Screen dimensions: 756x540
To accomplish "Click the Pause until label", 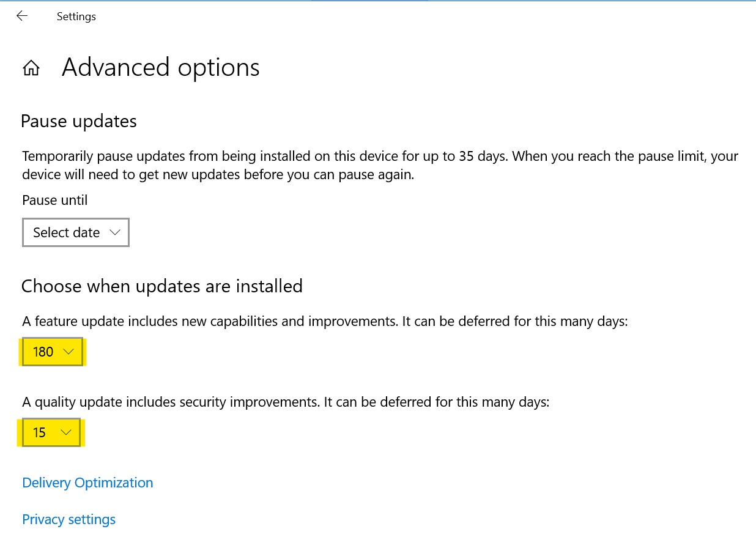I will (55, 200).
